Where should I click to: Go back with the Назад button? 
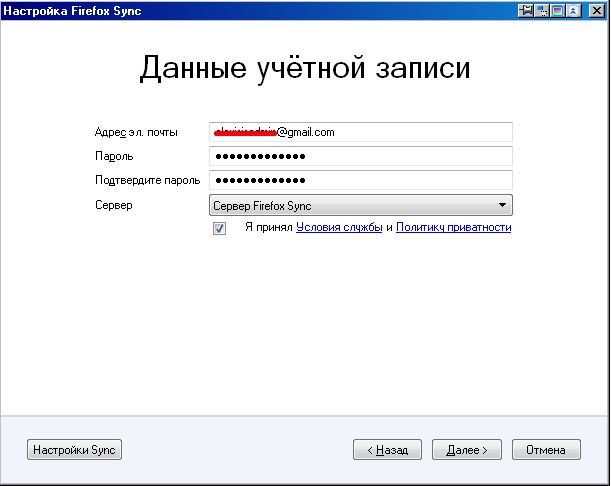pyautogui.click(x=387, y=450)
